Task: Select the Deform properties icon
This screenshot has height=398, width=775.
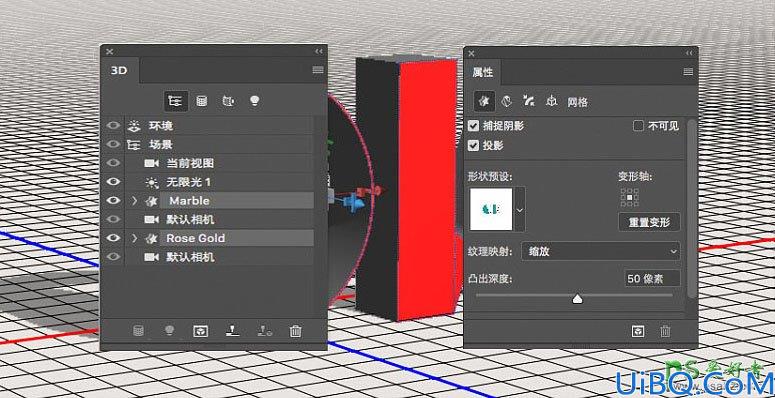Action: pos(506,101)
